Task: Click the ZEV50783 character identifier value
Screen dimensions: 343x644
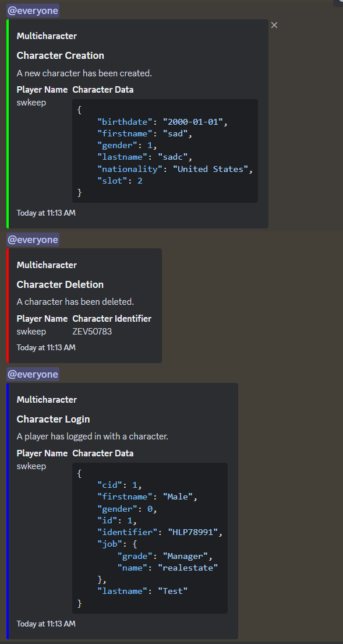Action: (92, 332)
